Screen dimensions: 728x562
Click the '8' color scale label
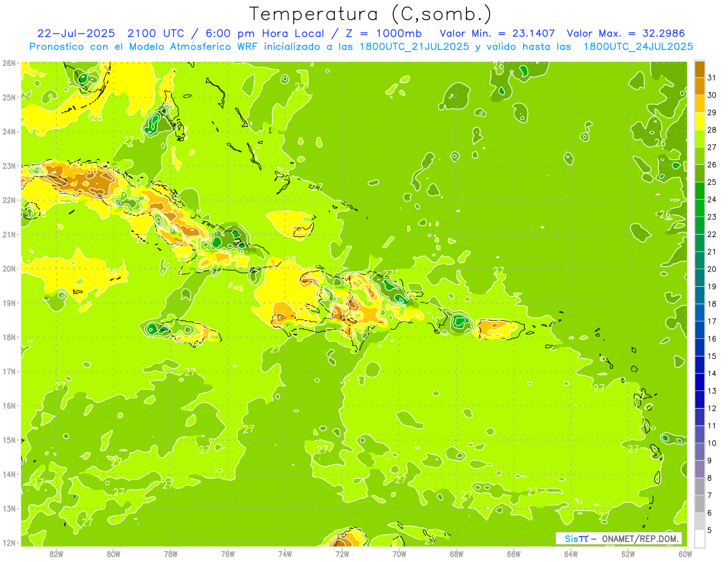coord(710,478)
